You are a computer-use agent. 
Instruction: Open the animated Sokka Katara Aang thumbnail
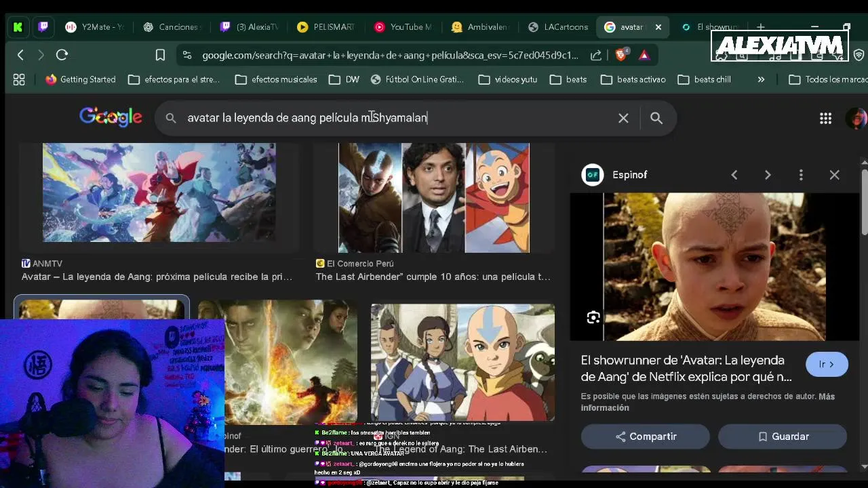click(462, 363)
